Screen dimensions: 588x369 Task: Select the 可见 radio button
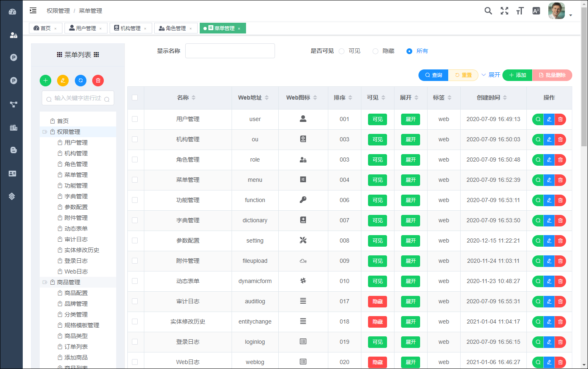(x=342, y=51)
